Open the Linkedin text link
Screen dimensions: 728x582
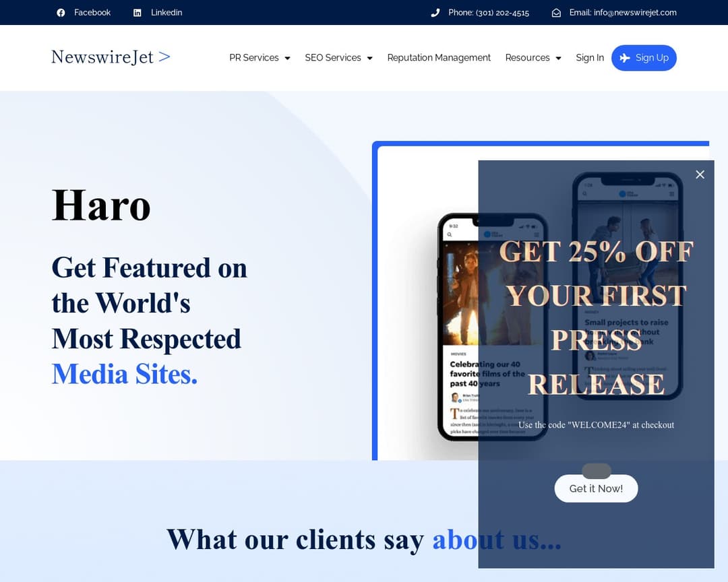pos(166,13)
